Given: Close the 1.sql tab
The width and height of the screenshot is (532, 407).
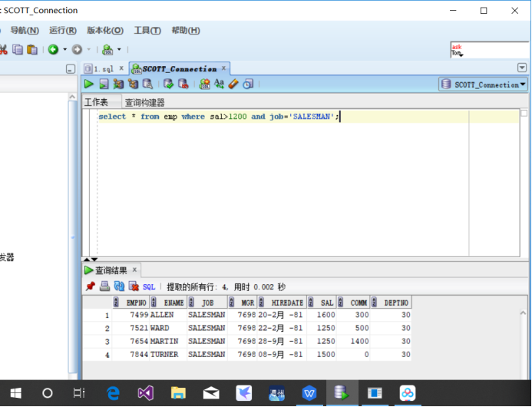Looking at the screenshot, I should coord(121,68).
